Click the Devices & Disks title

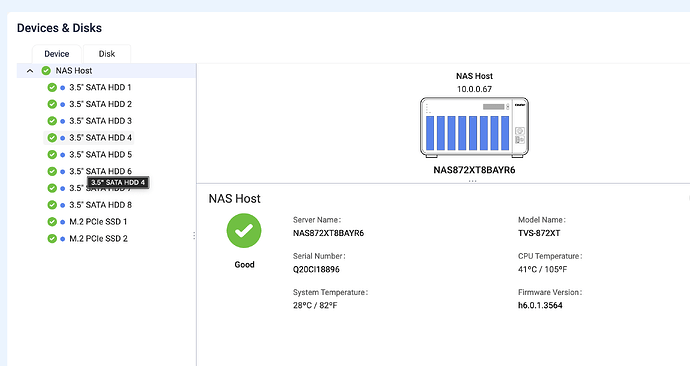click(x=59, y=28)
